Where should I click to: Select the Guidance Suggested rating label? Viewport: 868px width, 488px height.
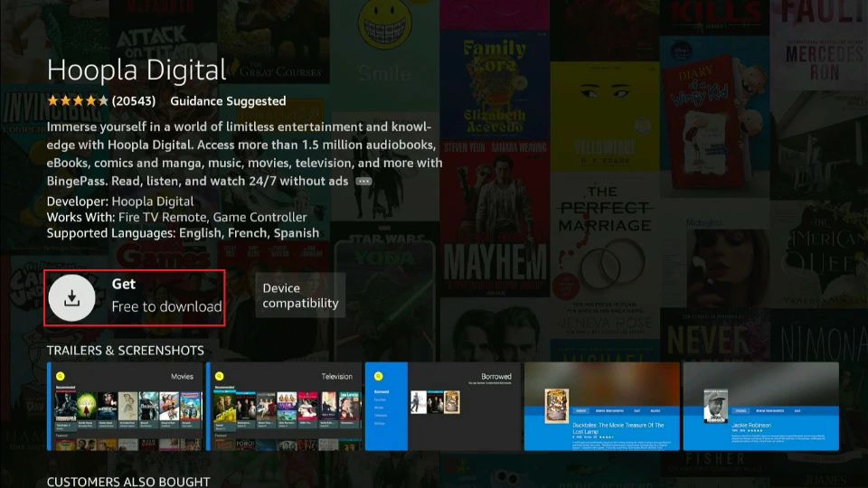(x=228, y=101)
